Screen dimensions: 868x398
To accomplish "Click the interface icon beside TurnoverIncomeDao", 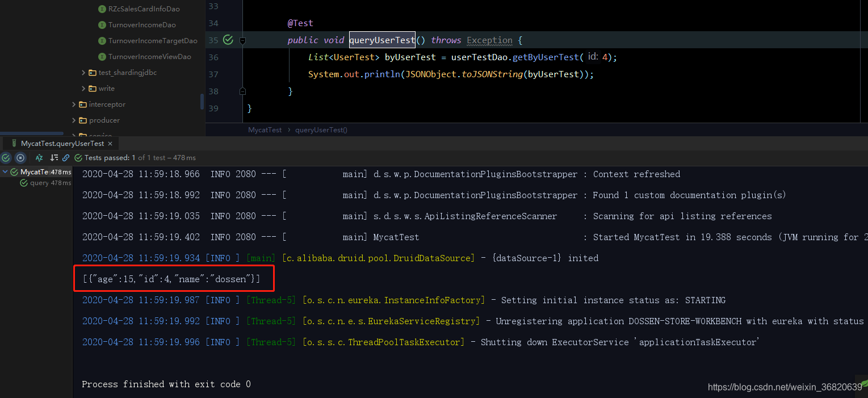I will tap(102, 25).
